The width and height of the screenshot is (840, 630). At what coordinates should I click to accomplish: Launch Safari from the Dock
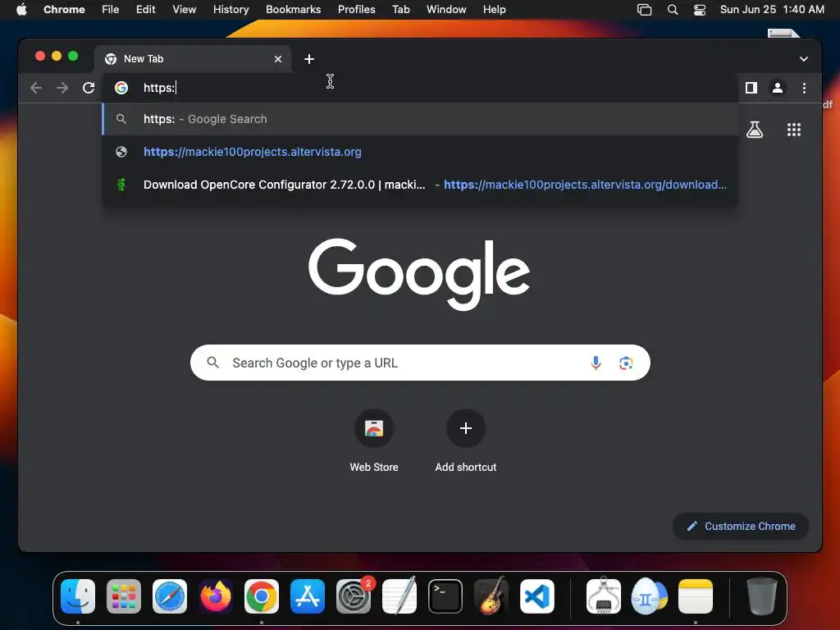click(x=170, y=596)
